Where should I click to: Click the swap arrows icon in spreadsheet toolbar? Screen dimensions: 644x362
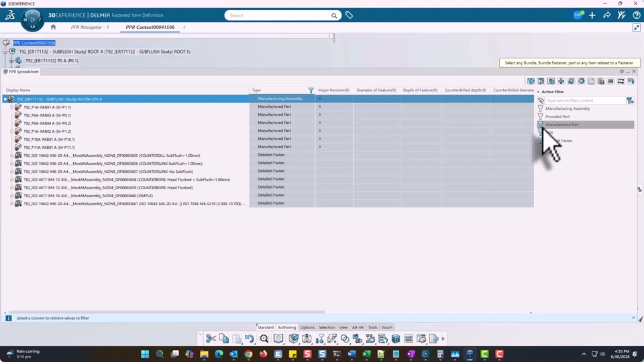click(x=621, y=81)
